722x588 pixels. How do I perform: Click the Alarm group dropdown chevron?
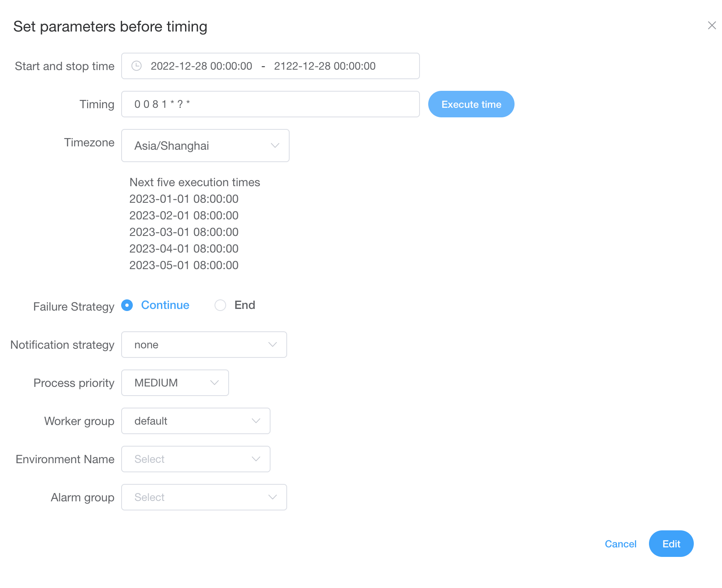273,497
